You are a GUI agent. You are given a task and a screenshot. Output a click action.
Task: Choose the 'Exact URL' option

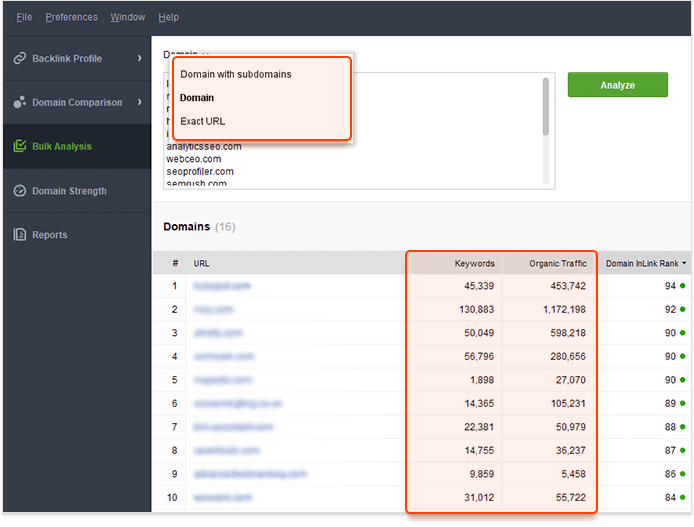[202, 121]
